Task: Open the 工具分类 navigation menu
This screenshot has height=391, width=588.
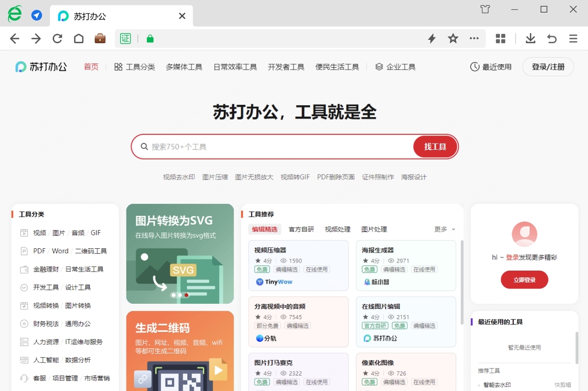Action: [134, 67]
